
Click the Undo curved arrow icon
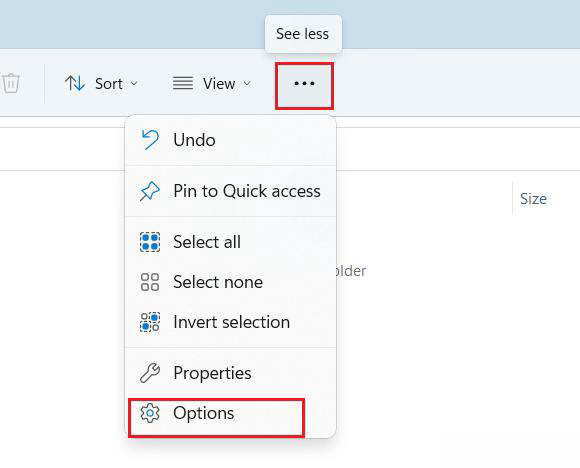coord(150,139)
